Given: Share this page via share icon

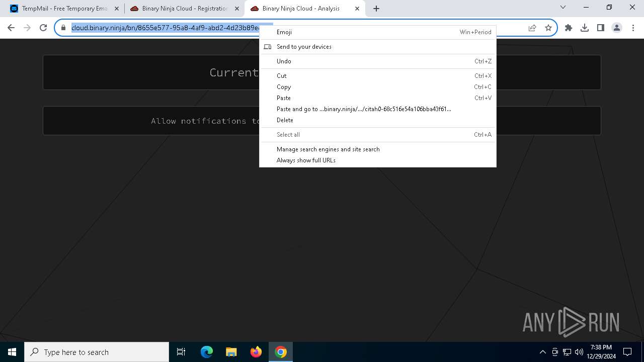Looking at the screenshot, I should pyautogui.click(x=532, y=28).
